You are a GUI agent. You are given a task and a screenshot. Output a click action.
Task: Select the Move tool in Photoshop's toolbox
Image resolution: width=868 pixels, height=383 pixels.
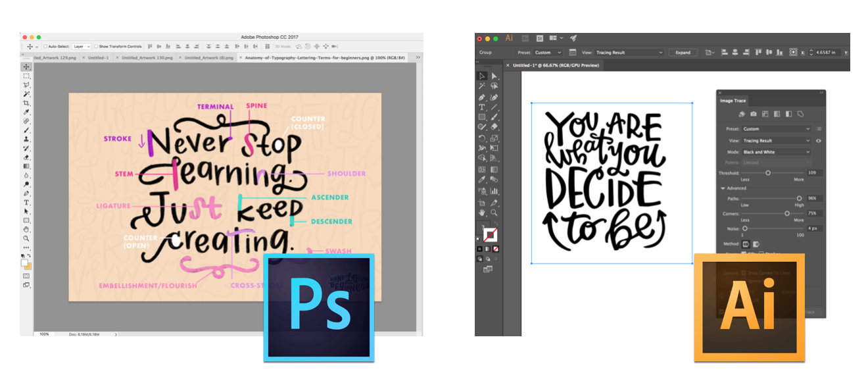(26, 66)
